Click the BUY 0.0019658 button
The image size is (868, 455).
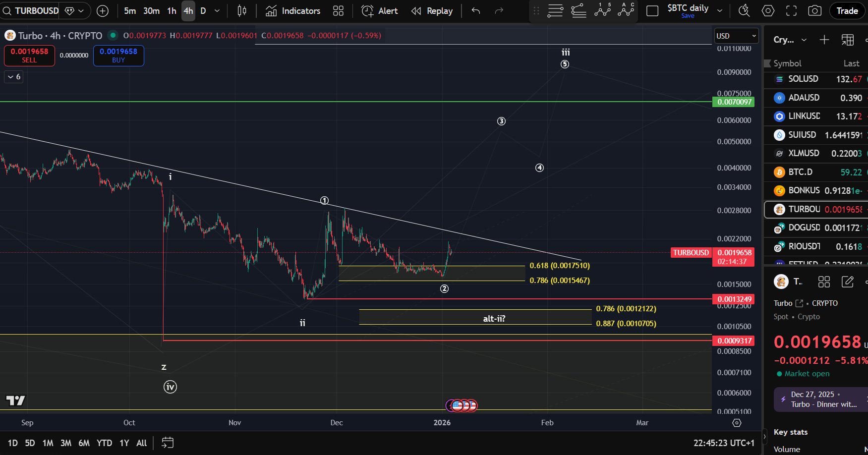118,56
